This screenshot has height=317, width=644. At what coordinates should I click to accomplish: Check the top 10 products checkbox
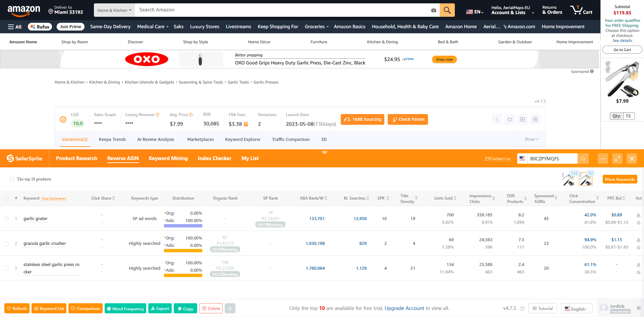click(12, 179)
